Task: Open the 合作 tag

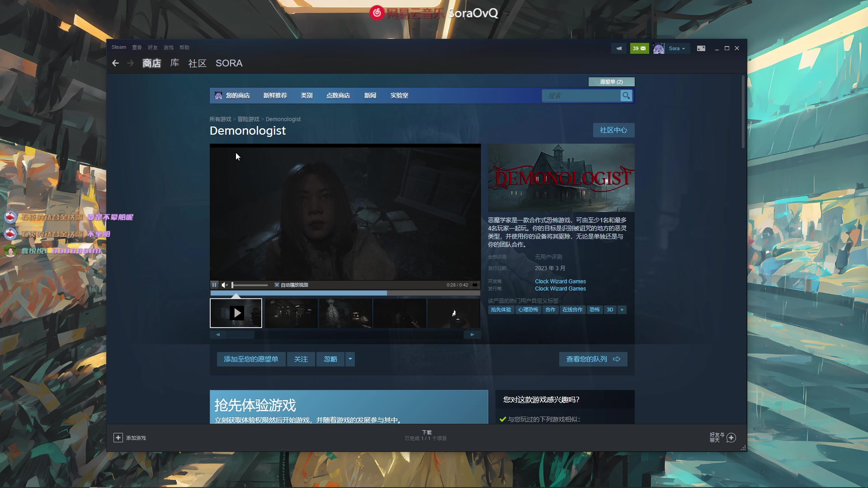Action: tap(550, 310)
